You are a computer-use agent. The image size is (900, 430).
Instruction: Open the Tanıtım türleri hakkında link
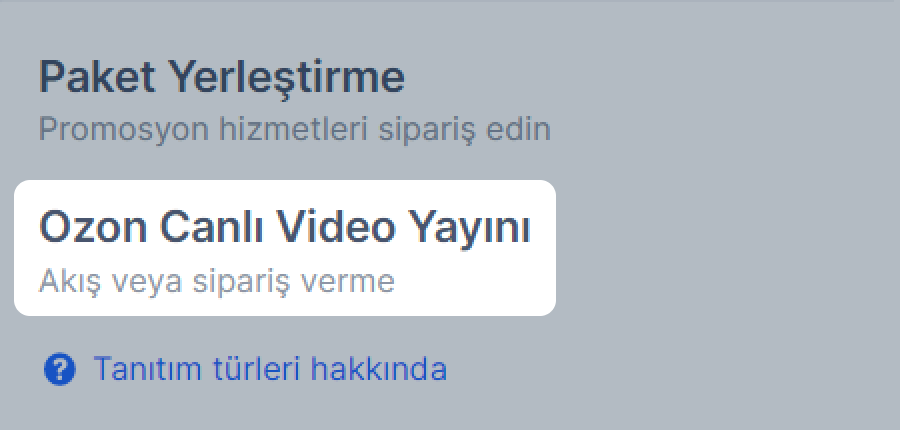pyautogui.click(x=270, y=369)
